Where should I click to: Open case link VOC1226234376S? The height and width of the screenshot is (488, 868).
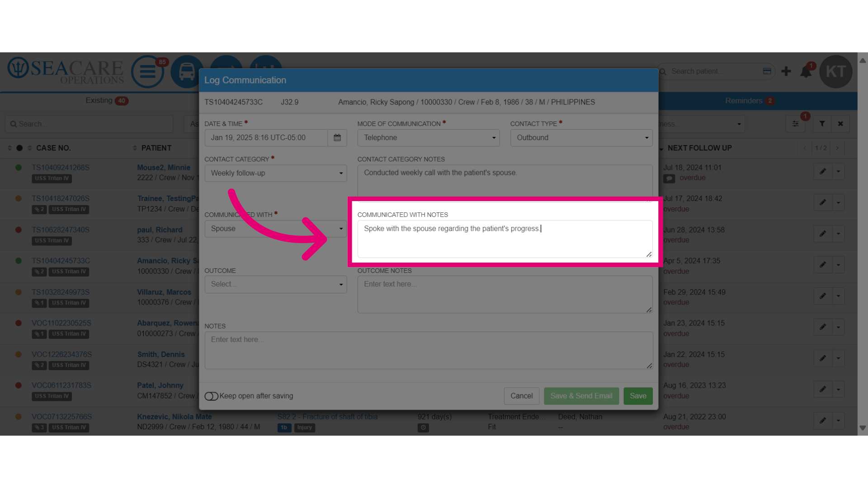(61, 355)
